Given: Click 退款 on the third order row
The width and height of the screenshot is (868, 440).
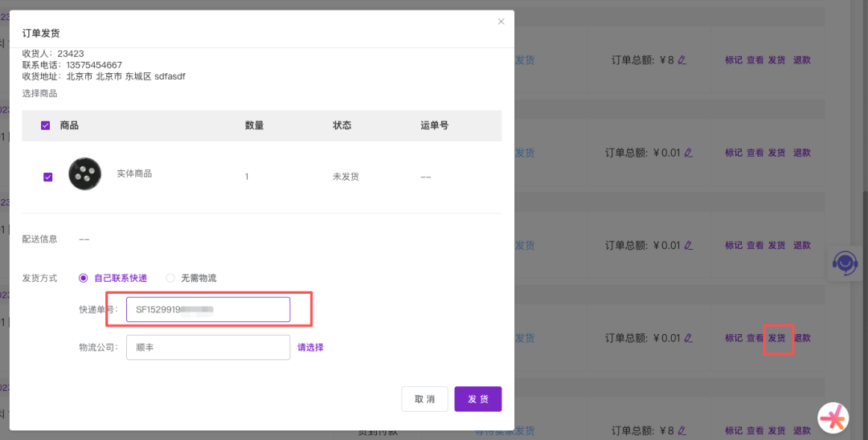Looking at the screenshot, I should (802, 245).
